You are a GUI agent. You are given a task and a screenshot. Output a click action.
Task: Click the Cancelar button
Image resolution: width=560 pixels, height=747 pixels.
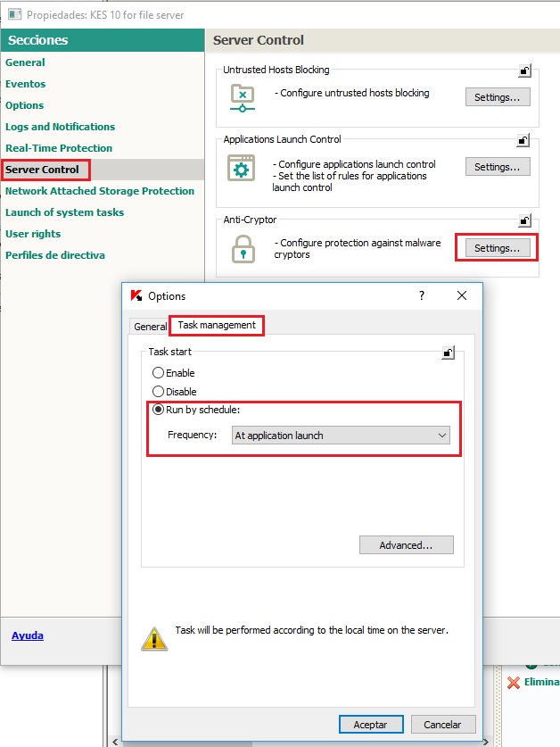point(443,724)
